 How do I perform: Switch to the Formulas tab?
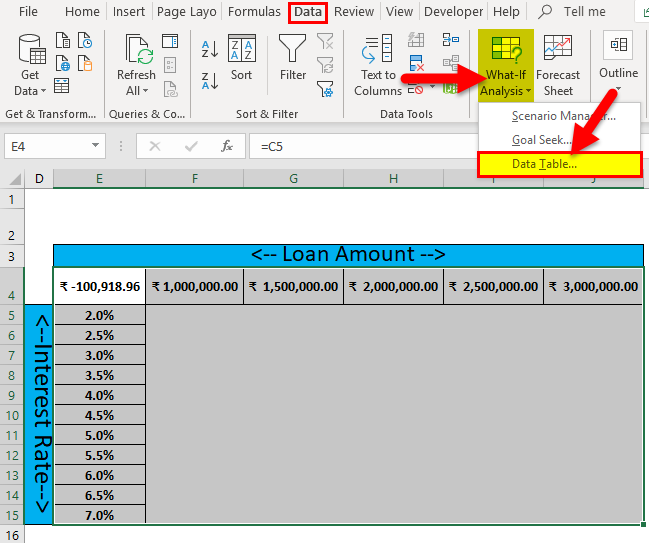254,12
